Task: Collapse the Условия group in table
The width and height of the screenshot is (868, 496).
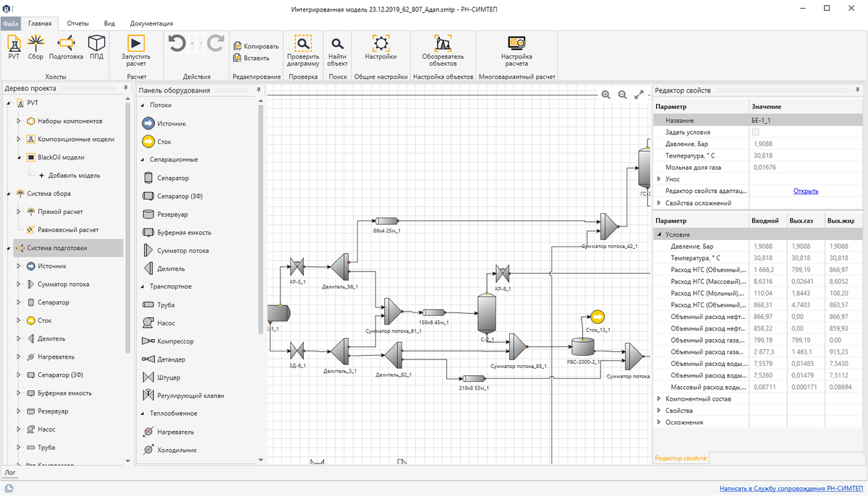Action: [659, 235]
